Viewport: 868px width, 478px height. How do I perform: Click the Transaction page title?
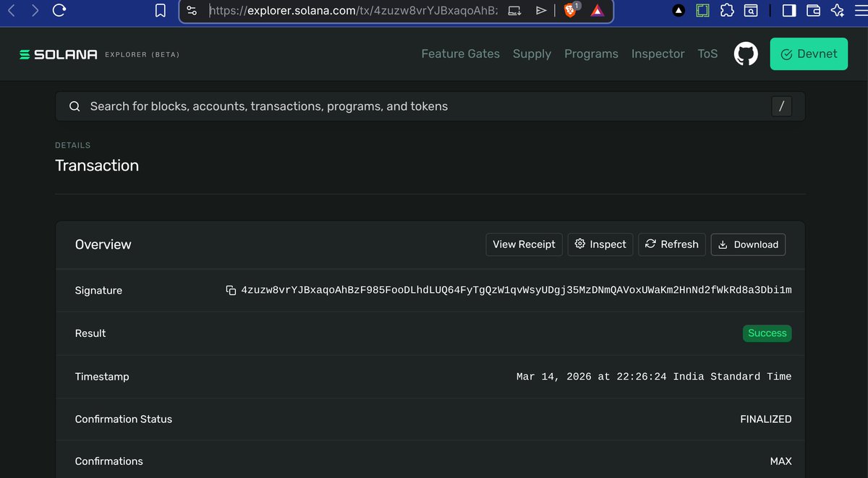97,166
